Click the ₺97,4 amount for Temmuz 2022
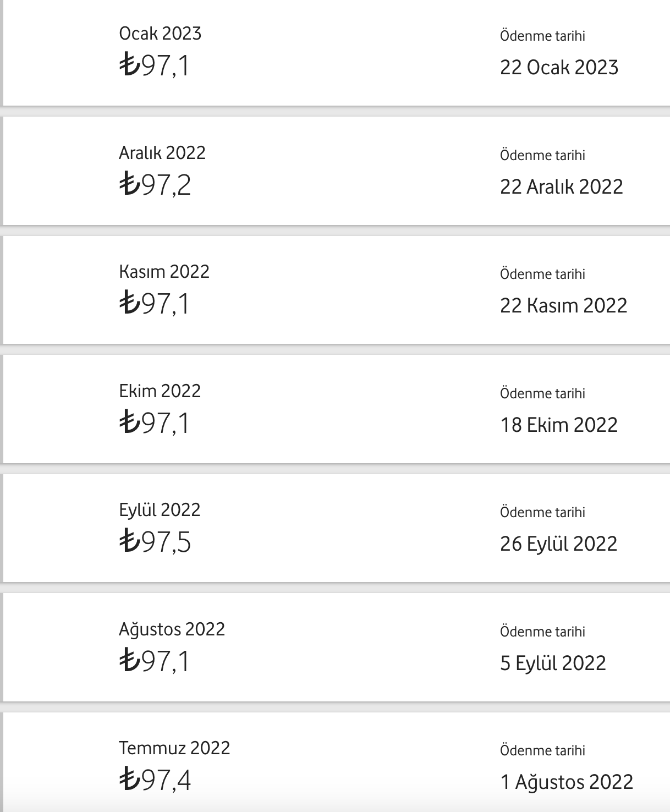The image size is (670, 812). click(155, 780)
